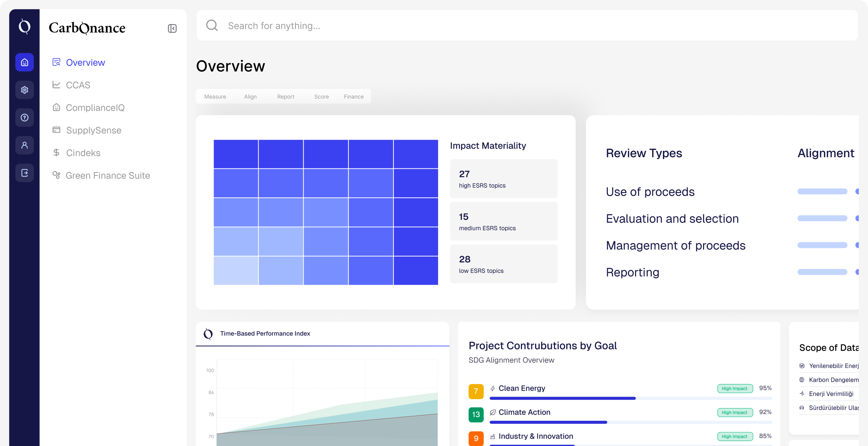
Task: Open ComplianceIQ from the sidebar
Action: pos(95,107)
